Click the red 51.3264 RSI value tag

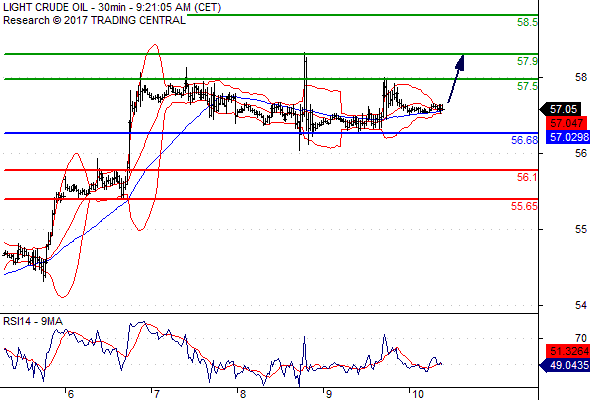point(568,351)
